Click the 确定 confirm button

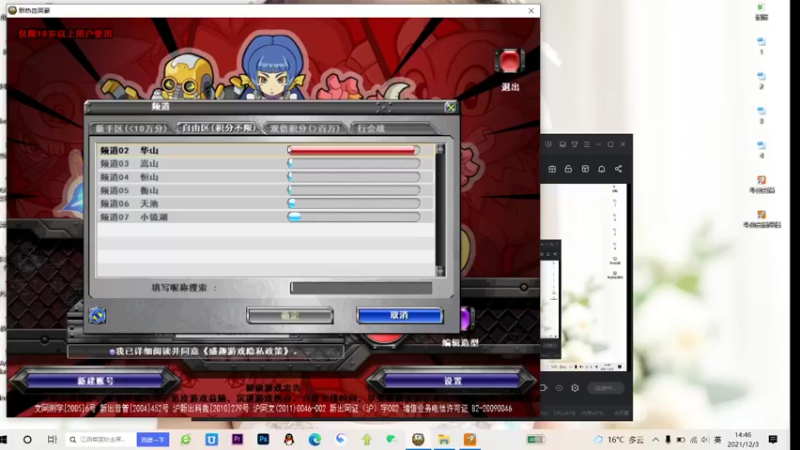click(290, 316)
